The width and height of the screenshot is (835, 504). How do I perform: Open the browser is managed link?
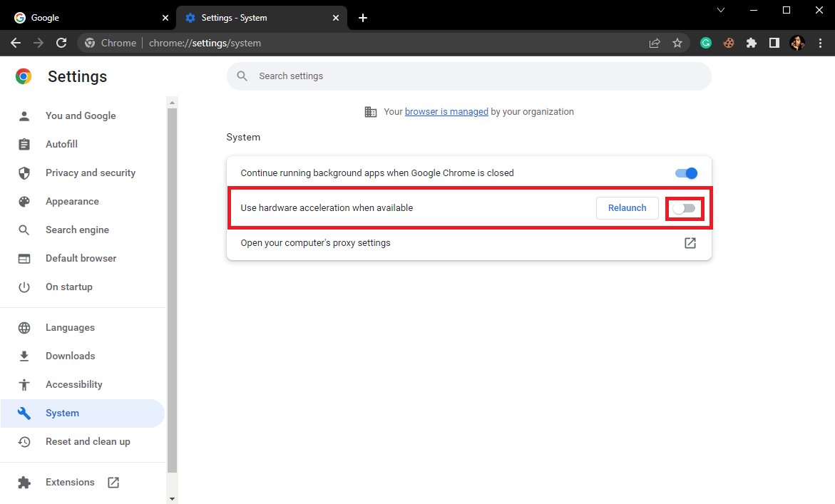coord(446,112)
